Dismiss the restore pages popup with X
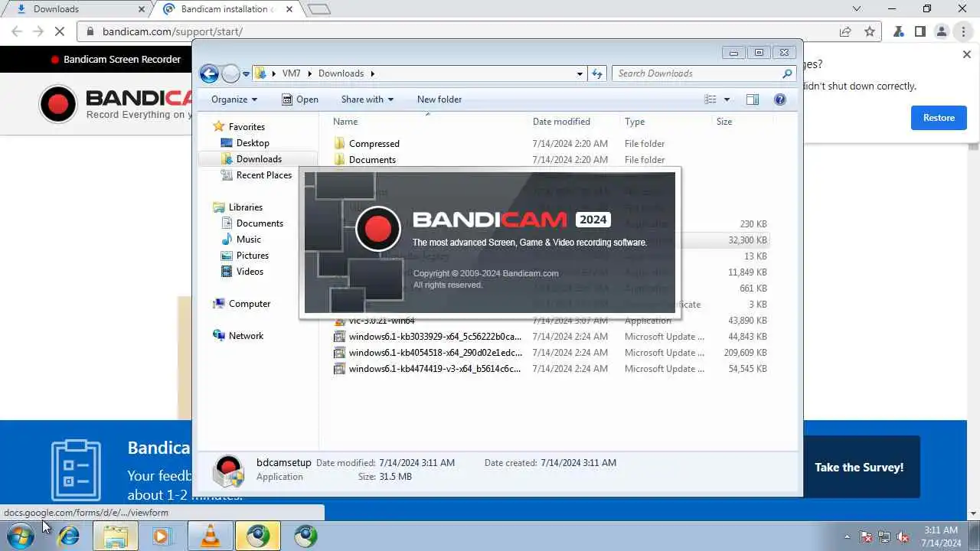This screenshot has height=551, width=980. [x=966, y=55]
